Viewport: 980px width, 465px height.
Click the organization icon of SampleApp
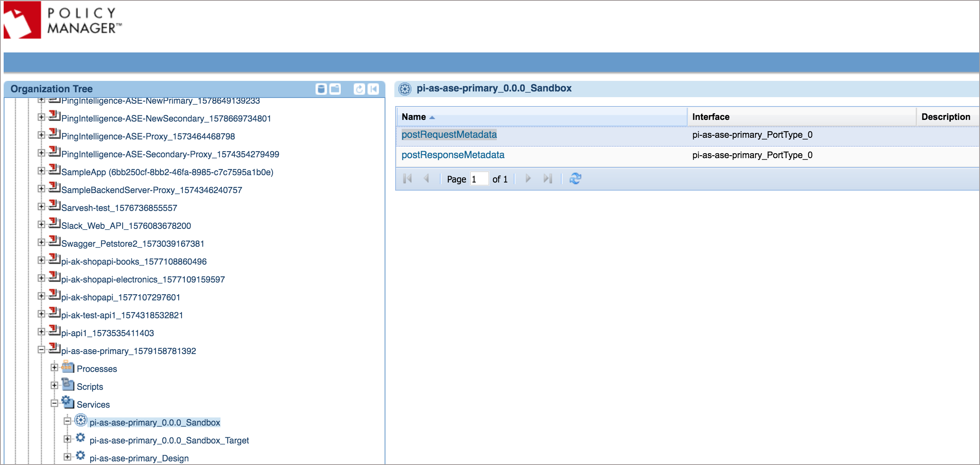54,169
